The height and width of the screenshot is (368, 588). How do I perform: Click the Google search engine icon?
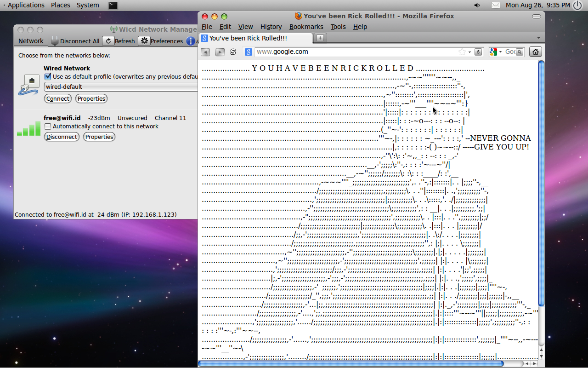click(493, 52)
